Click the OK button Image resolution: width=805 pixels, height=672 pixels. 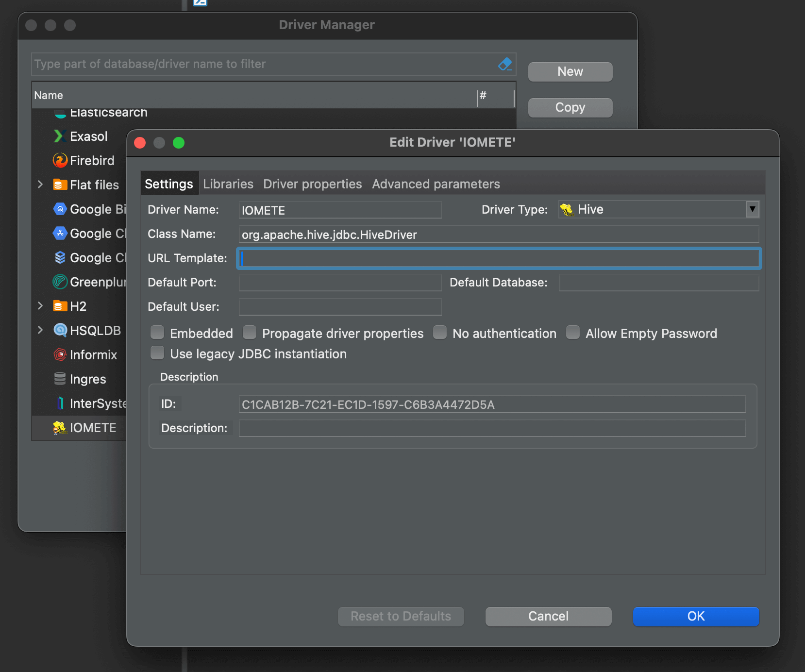pos(696,616)
